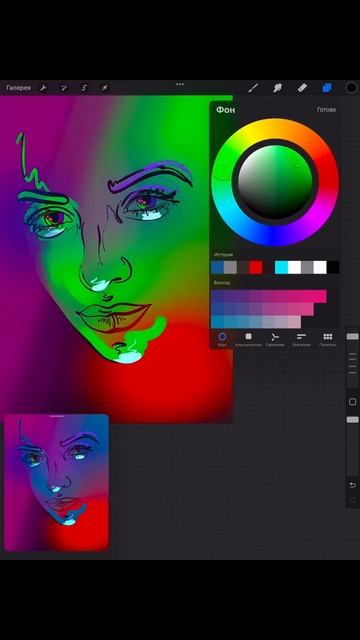Open the Layers panel icon

(327, 88)
